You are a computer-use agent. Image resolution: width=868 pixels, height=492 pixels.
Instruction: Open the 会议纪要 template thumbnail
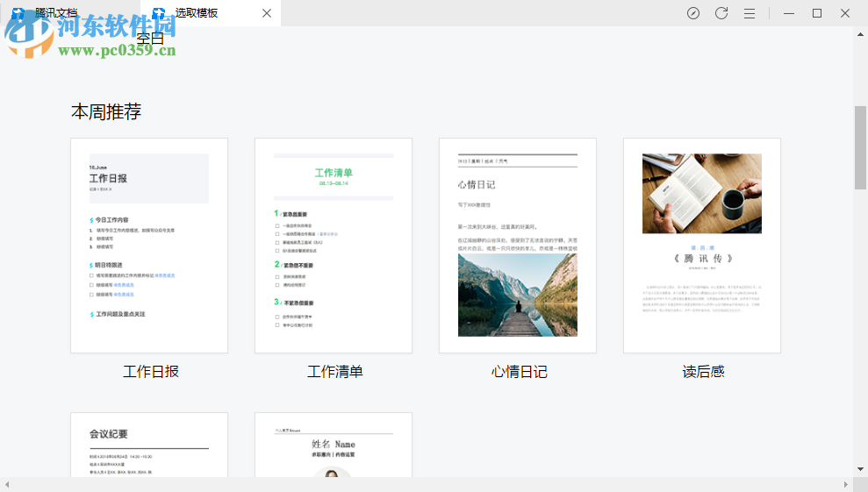pyautogui.click(x=149, y=445)
